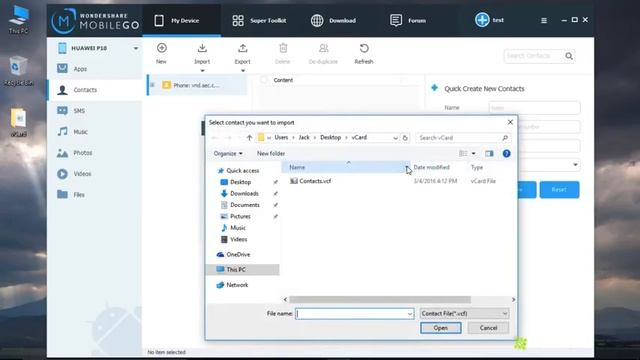Click the New contact toolbar icon

pos(162,48)
